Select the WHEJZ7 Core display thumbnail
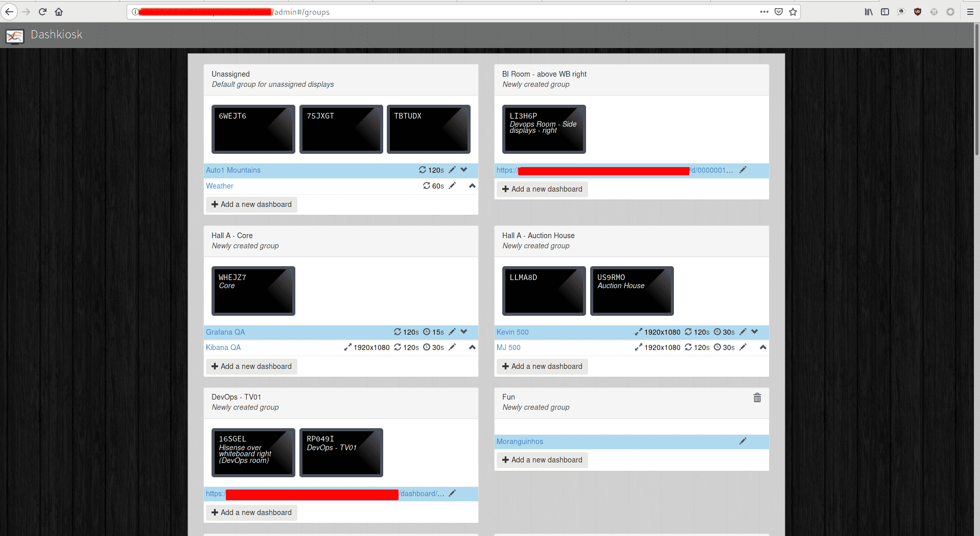This screenshot has height=536, width=980. [253, 291]
